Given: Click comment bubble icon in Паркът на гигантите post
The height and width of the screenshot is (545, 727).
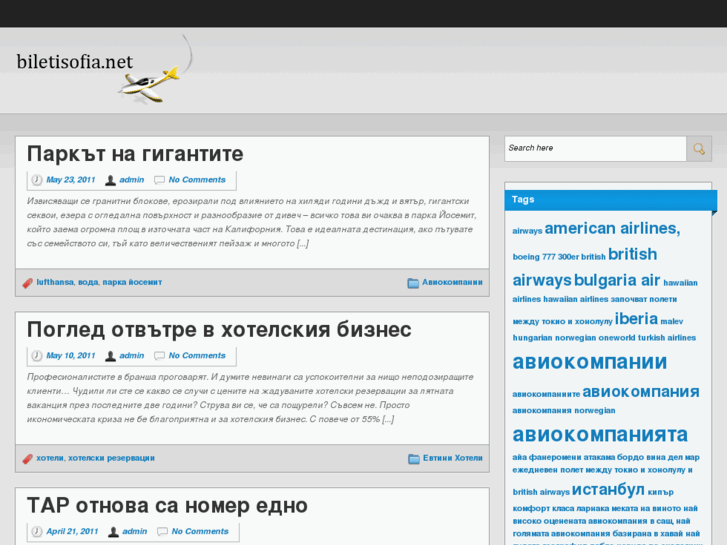Looking at the screenshot, I should (x=159, y=180).
